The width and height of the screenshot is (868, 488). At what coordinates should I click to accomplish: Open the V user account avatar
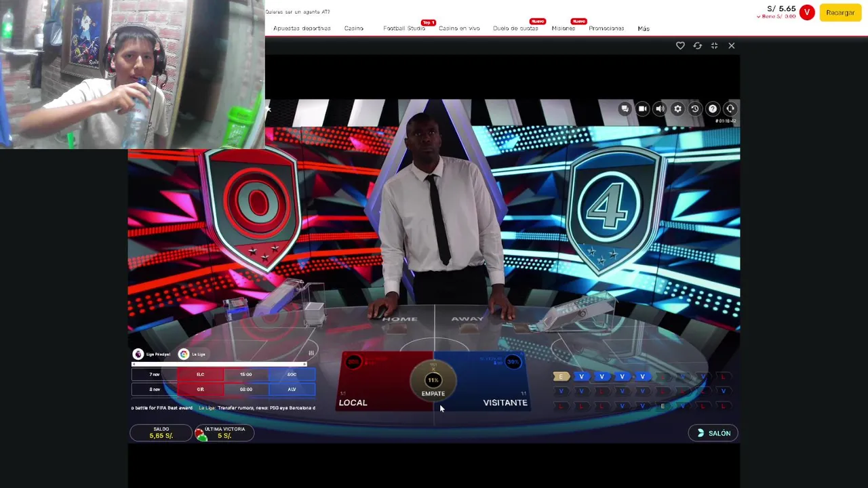807,12
